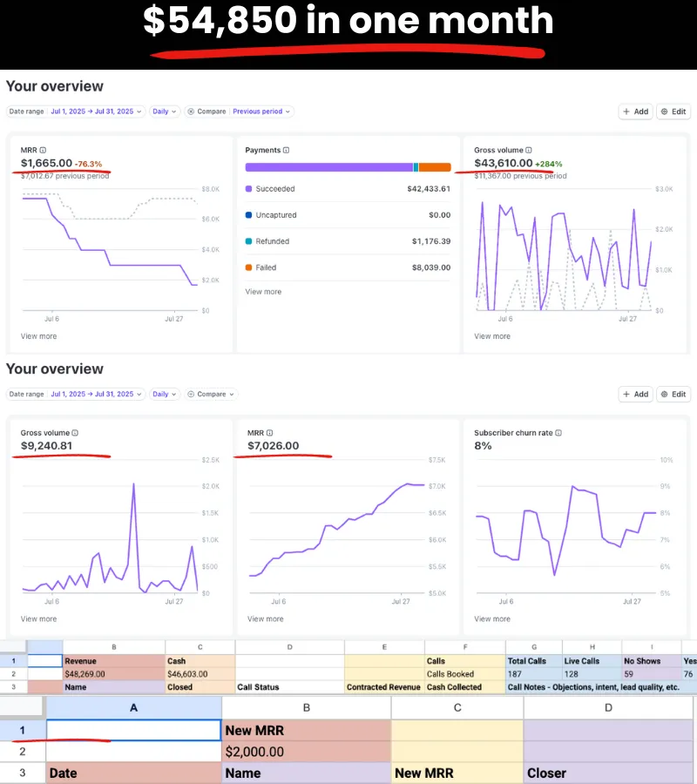Click the plus icon on the lower Add button
This screenshot has height=784, width=697.
pos(626,394)
